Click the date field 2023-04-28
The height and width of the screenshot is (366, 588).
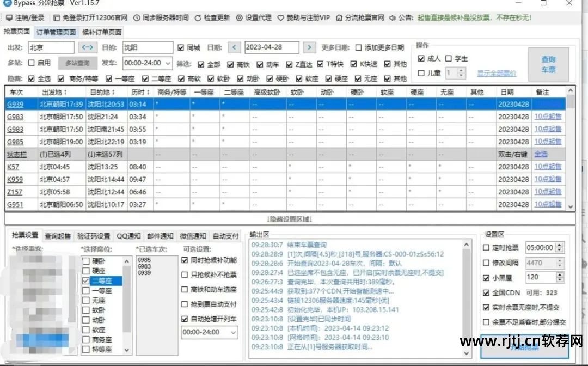tap(272, 47)
